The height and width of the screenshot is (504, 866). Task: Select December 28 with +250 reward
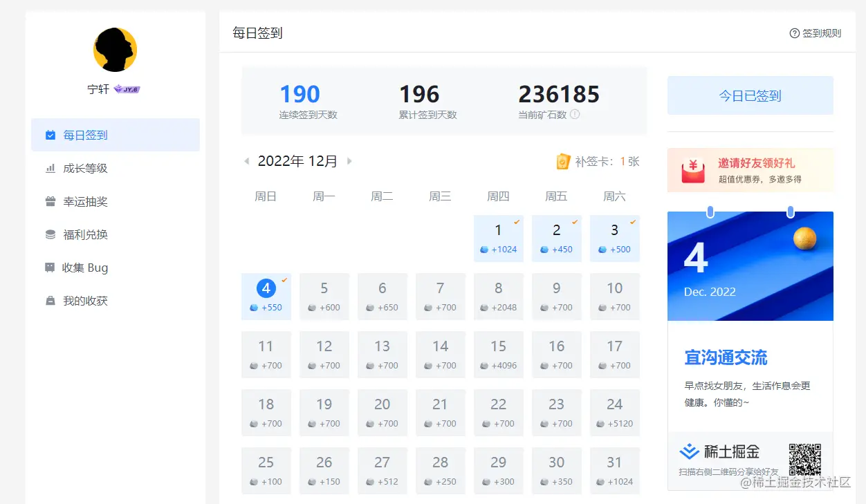441,471
